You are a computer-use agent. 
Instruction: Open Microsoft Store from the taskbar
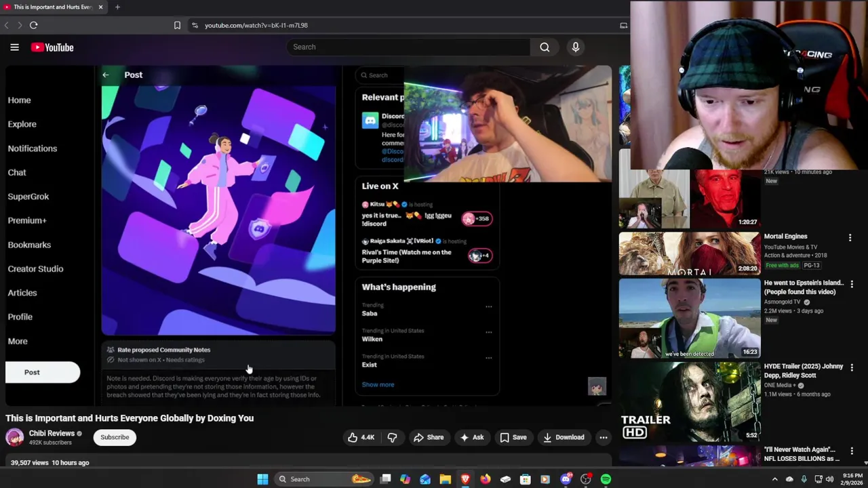pyautogui.click(x=525, y=479)
